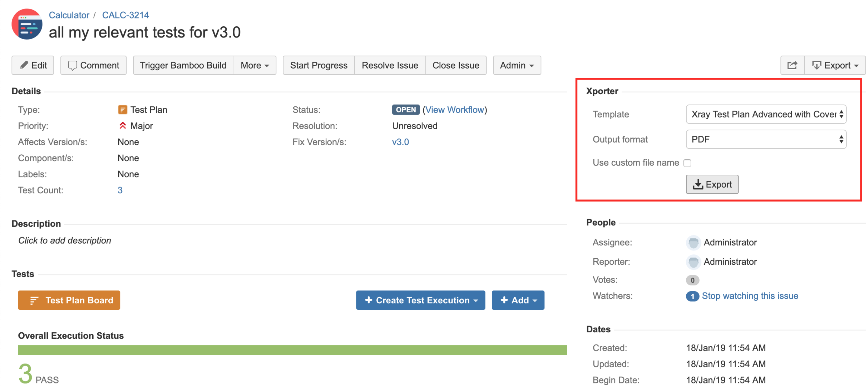
Task: Click the Assignee Administrator avatar
Action: pos(693,242)
